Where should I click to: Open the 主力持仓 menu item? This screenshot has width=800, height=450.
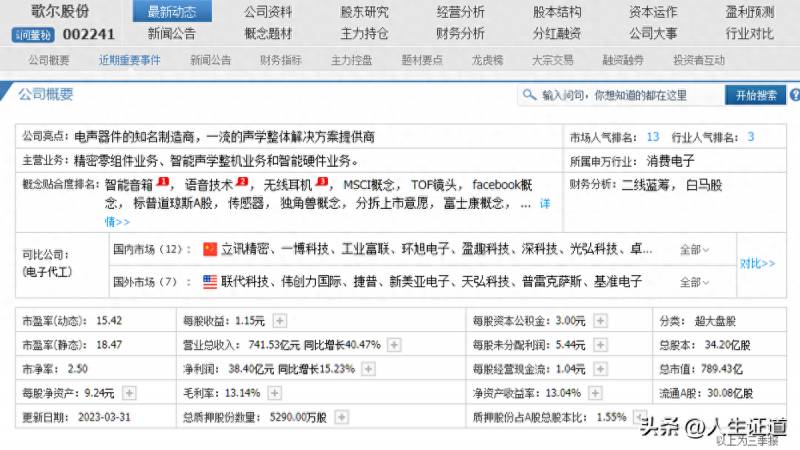point(364,34)
